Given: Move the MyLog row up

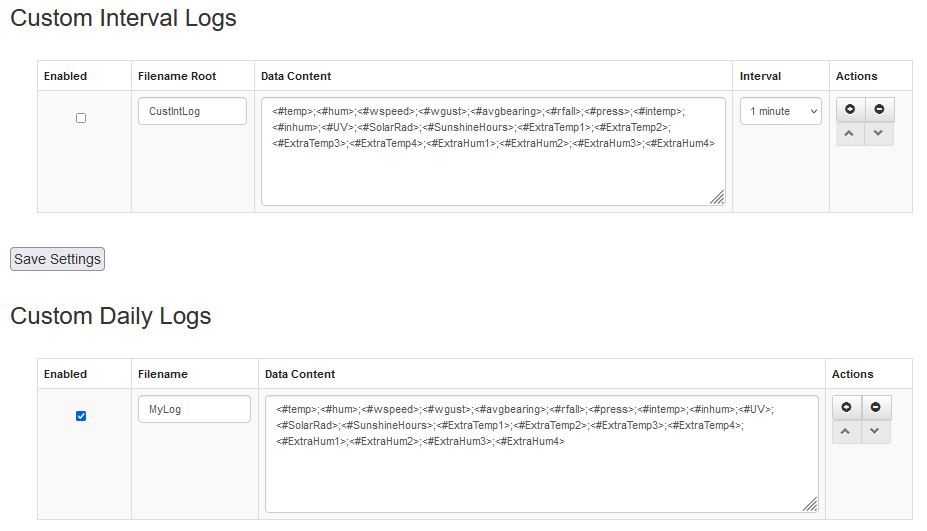Looking at the screenshot, I should (846, 432).
